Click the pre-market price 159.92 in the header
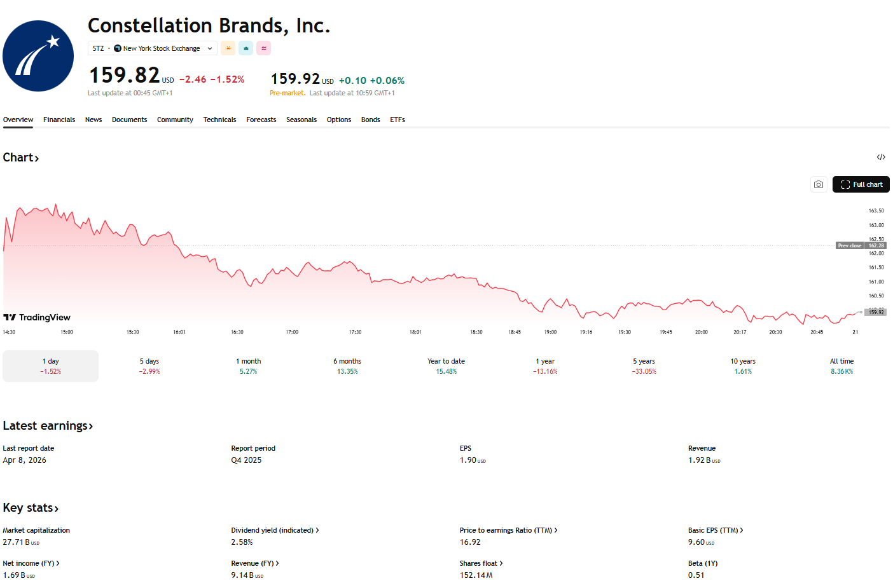893x588 pixels. tap(295, 79)
